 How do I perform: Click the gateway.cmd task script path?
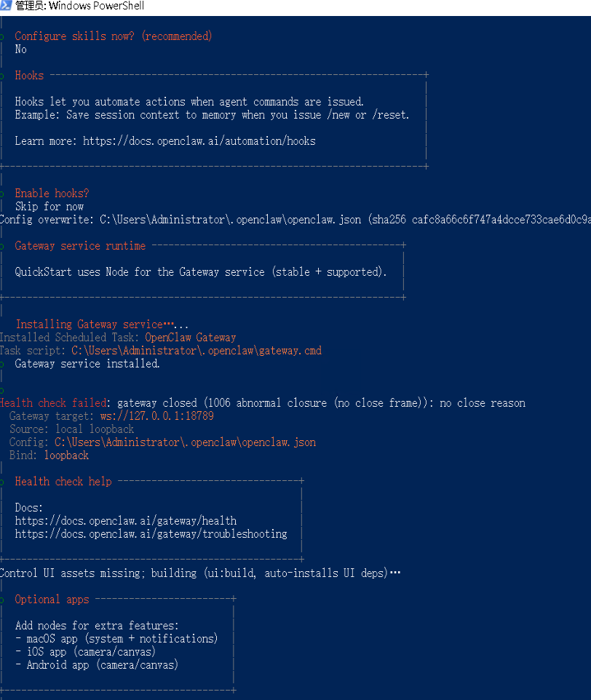(x=196, y=351)
